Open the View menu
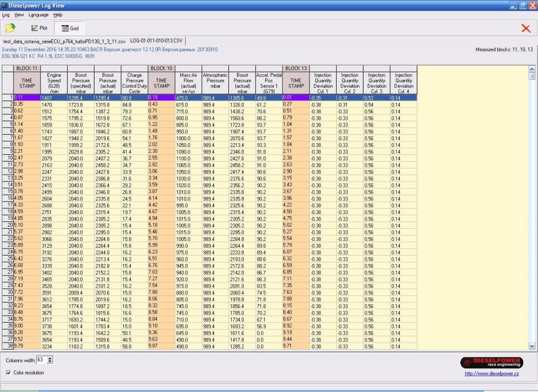 (19, 15)
